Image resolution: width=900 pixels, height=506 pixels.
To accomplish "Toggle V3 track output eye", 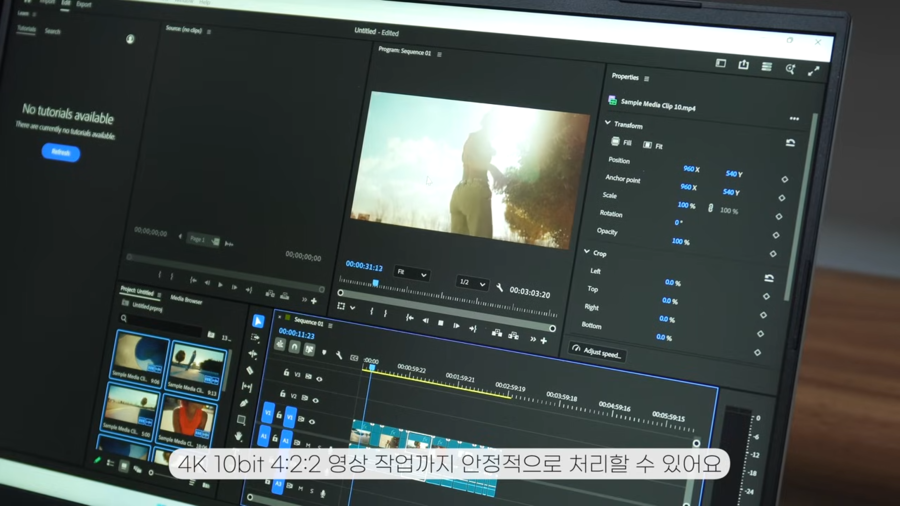I will [319, 379].
